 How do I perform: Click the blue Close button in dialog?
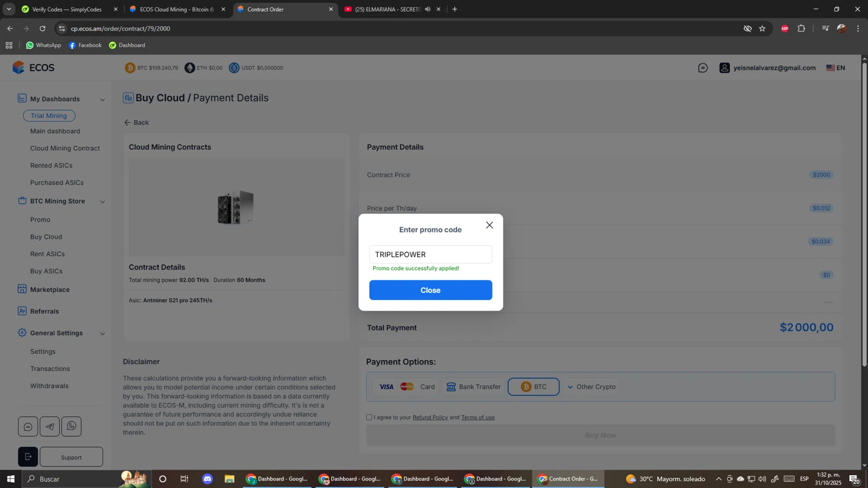(x=431, y=290)
